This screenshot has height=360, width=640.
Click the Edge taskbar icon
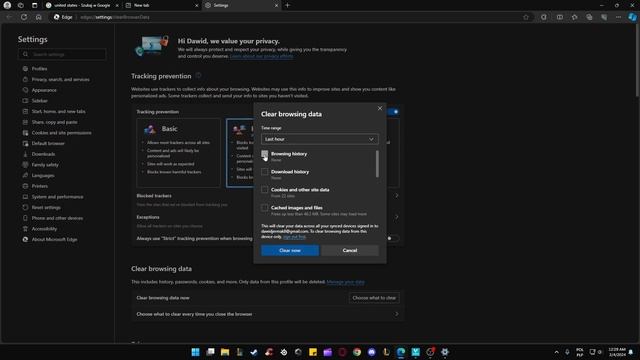(x=401, y=352)
